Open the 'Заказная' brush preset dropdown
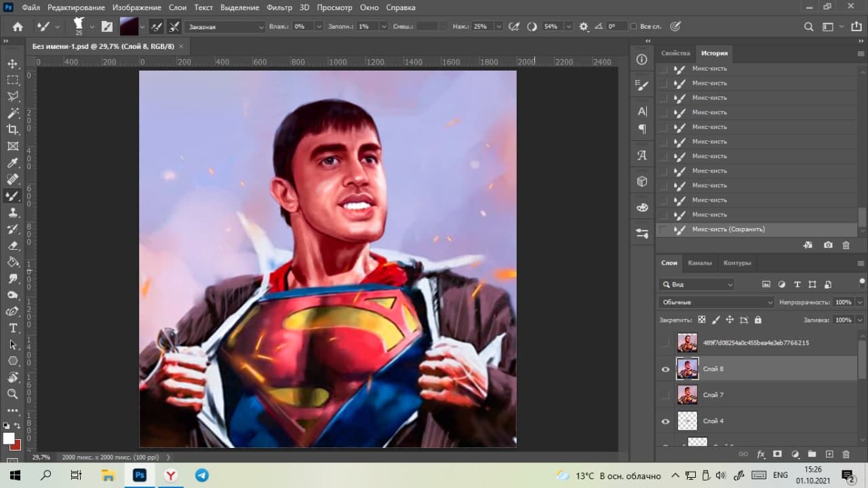Image resolution: width=868 pixels, height=488 pixels. tap(224, 26)
